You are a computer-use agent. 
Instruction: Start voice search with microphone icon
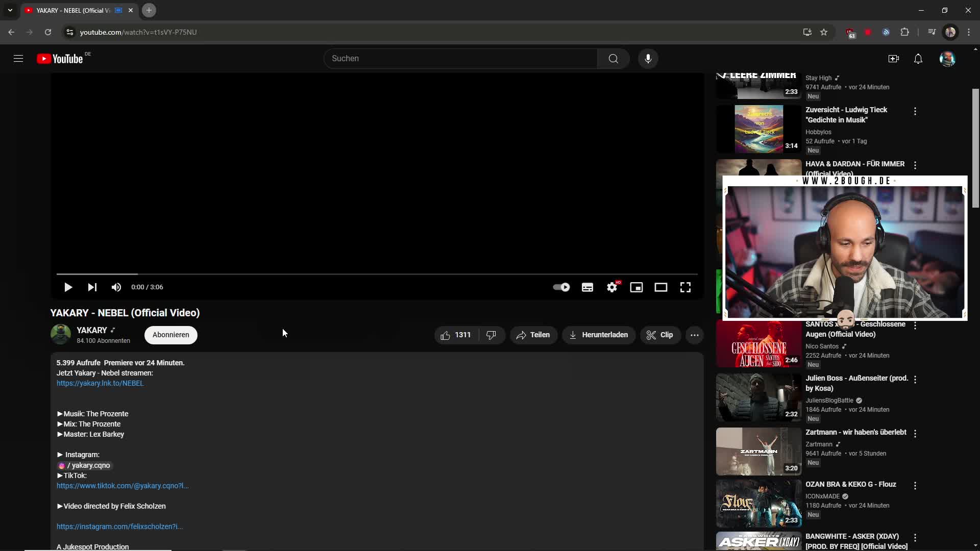(648, 59)
